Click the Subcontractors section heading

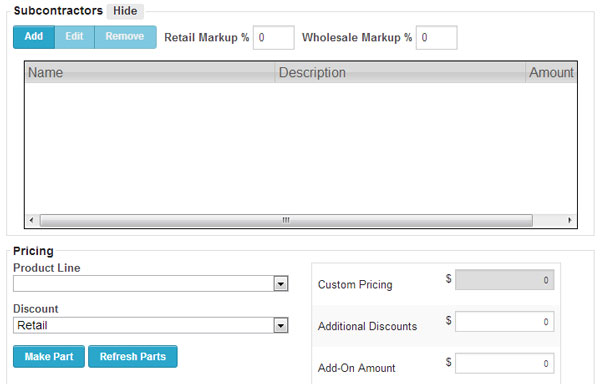pyautogui.click(x=58, y=11)
